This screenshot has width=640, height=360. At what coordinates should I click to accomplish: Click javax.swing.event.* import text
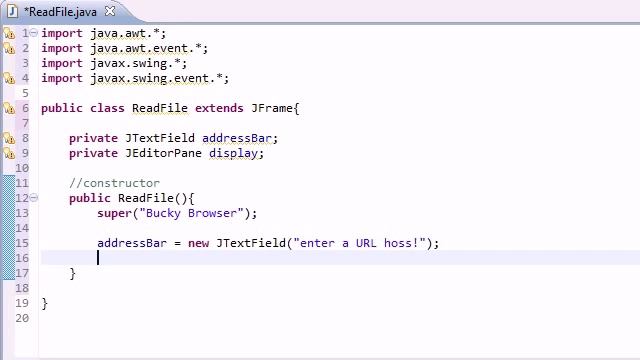tap(156, 78)
